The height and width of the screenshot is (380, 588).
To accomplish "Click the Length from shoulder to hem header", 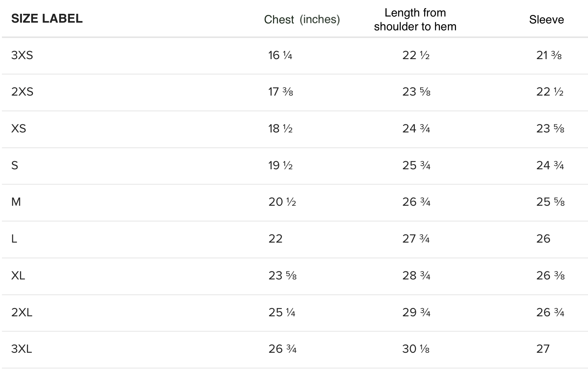I will (x=415, y=20).
